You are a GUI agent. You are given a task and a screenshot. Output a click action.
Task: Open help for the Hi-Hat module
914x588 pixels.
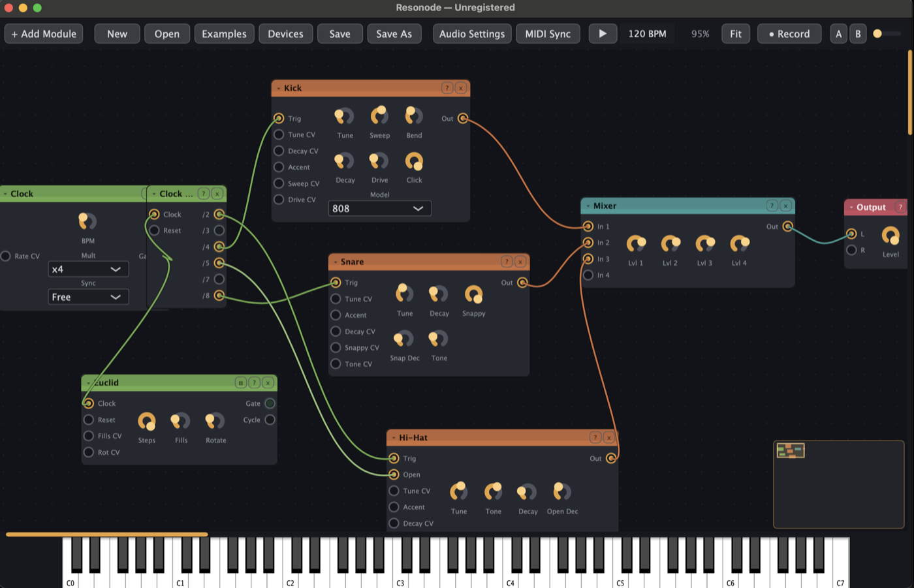[595, 437]
